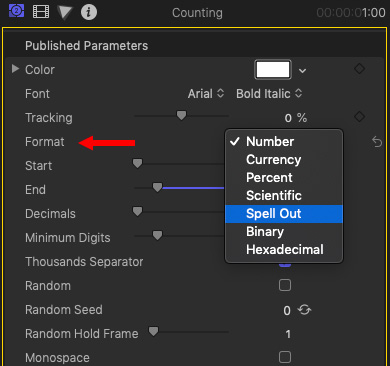Click the Minimum Digits slider handle
Viewport: 390px width, 366px height.
(157, 235)
